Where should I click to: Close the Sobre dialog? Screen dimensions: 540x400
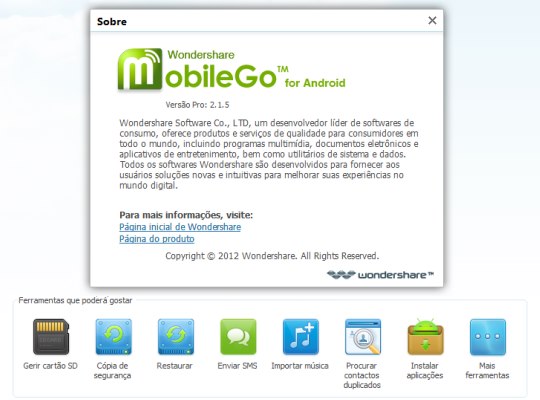(432, 21)
